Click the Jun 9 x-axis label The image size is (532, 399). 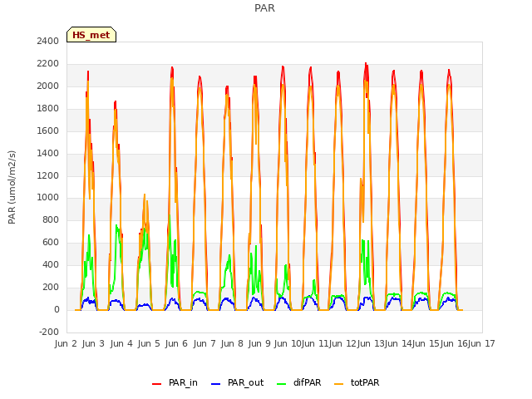pyautogui.click(x=259, y=343)
